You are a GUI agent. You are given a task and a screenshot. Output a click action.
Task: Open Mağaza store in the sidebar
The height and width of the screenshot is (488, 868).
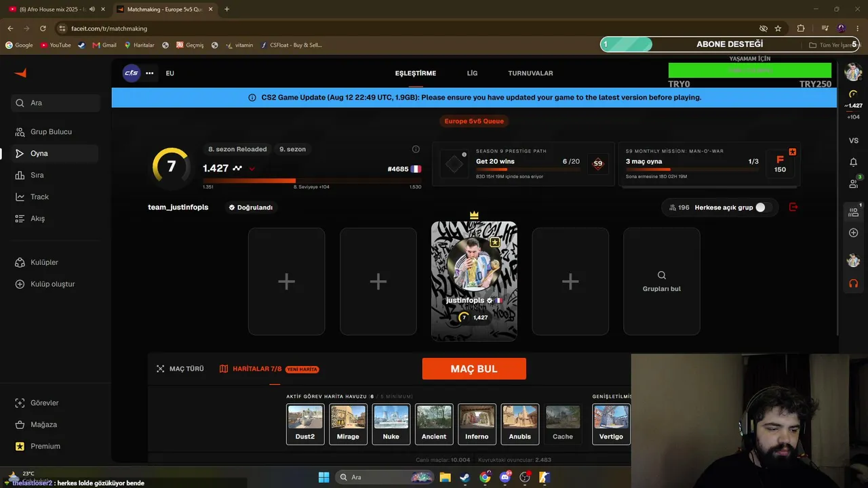point(56,424)
